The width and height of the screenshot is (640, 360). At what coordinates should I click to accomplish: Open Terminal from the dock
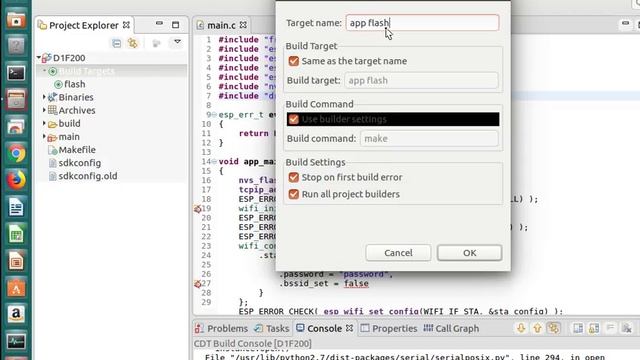click(16, 73)
